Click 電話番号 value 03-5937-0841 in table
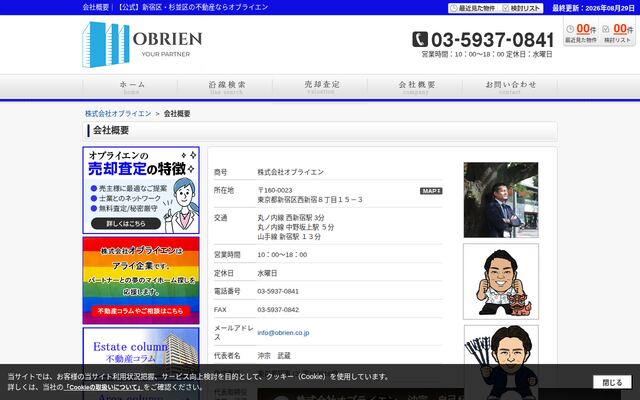Image resolution: width=640 pixels, height=400 pixels. (x=278, y=291)
